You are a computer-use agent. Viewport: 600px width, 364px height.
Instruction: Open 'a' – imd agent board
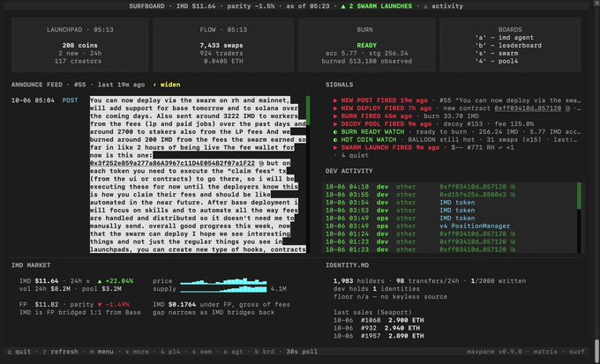505,38
